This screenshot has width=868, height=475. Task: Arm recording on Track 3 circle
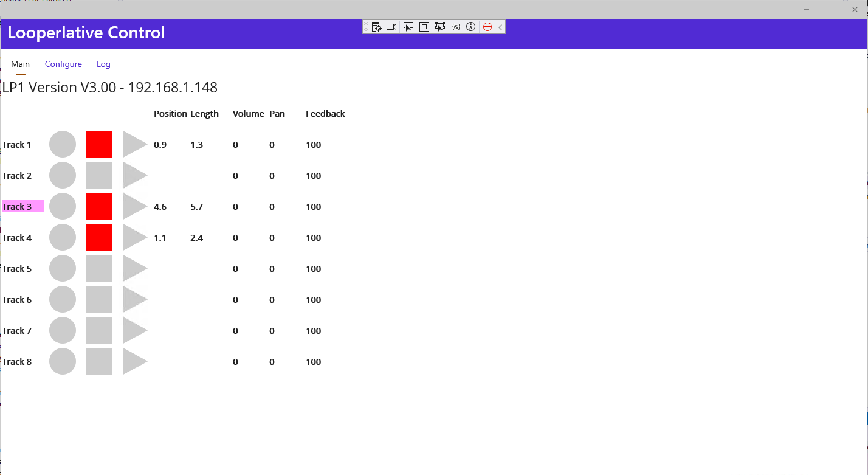[x=63, y=206]
